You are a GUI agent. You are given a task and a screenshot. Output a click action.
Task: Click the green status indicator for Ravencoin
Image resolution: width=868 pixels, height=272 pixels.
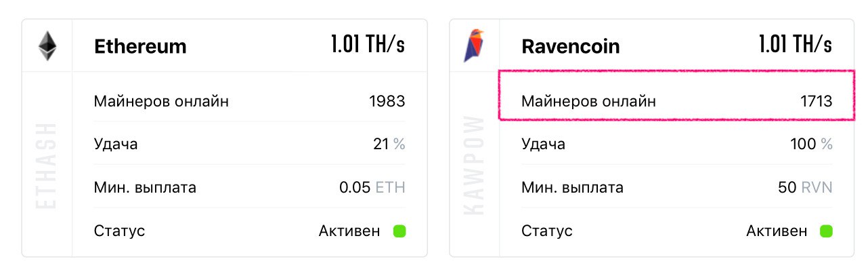[826, 231]
